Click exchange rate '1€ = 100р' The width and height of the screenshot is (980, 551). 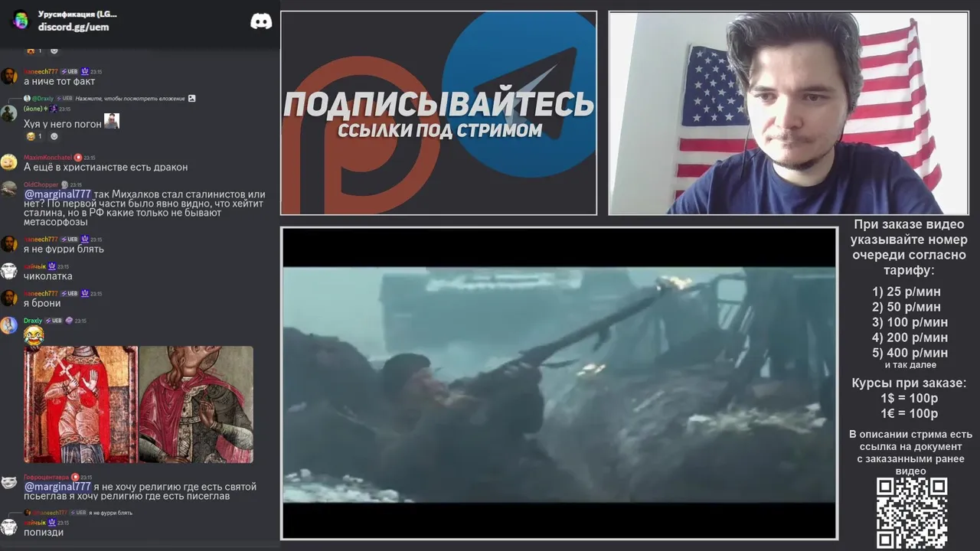tap(910, 414)
